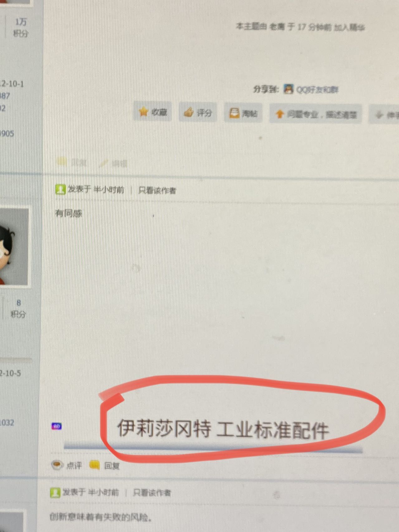Click the 评分 thumbs-up icon

click(188, 112)
